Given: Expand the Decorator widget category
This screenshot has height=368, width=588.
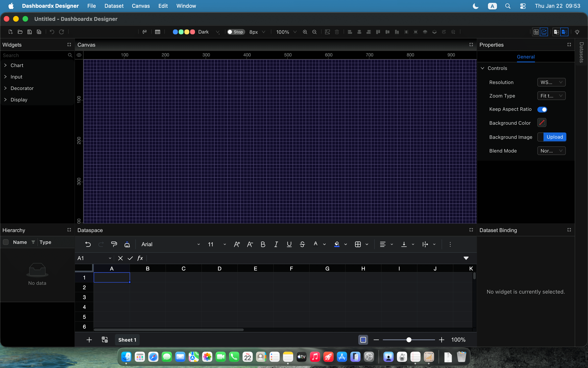Looking at the screenshot, I should coord(5,88).
